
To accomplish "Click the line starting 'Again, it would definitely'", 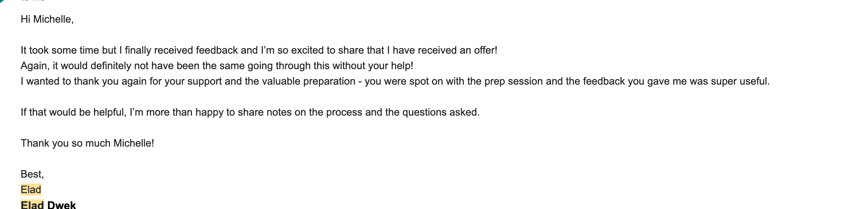I will [x=217, y=66].
